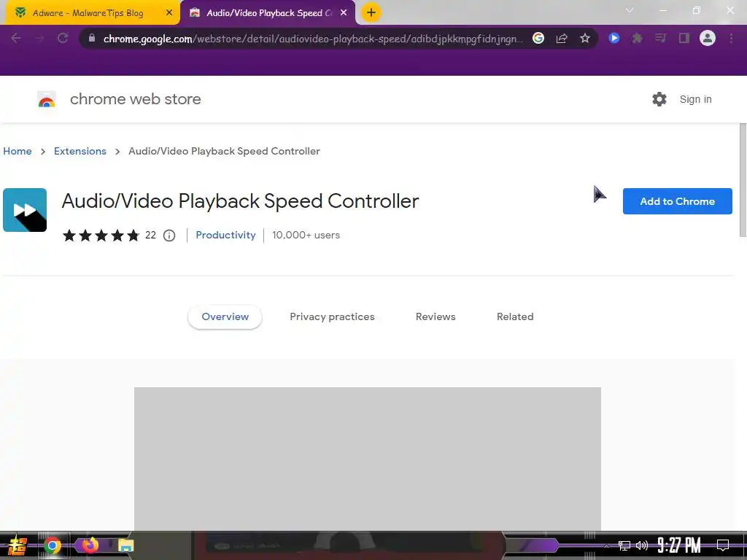Image resolution: width=747 pixels, height=560 pixels.
Task: Click the 'Audio/Video Playback Speed Controller' heading
Action: click(x=240, y=201)
